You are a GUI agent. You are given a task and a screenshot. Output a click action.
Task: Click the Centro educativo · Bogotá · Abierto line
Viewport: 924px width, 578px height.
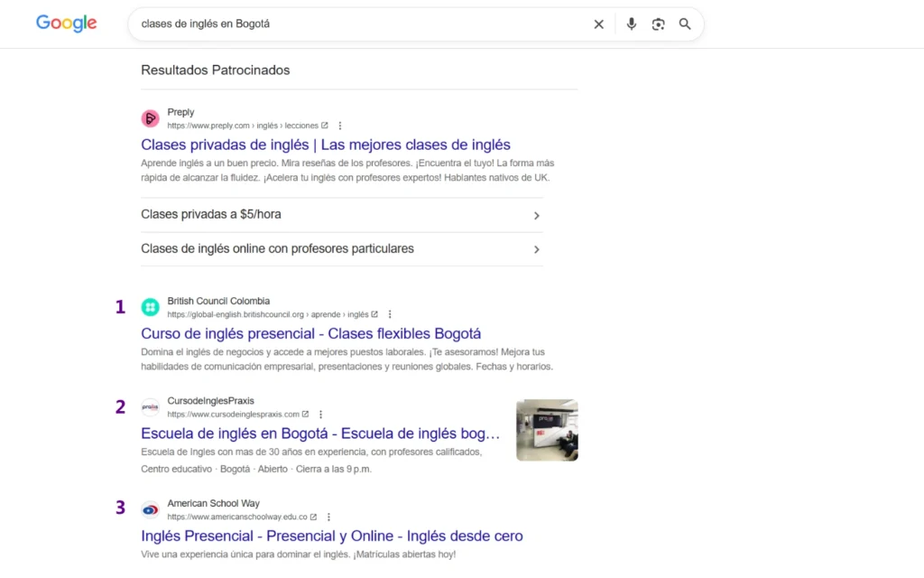click(255, 469)
